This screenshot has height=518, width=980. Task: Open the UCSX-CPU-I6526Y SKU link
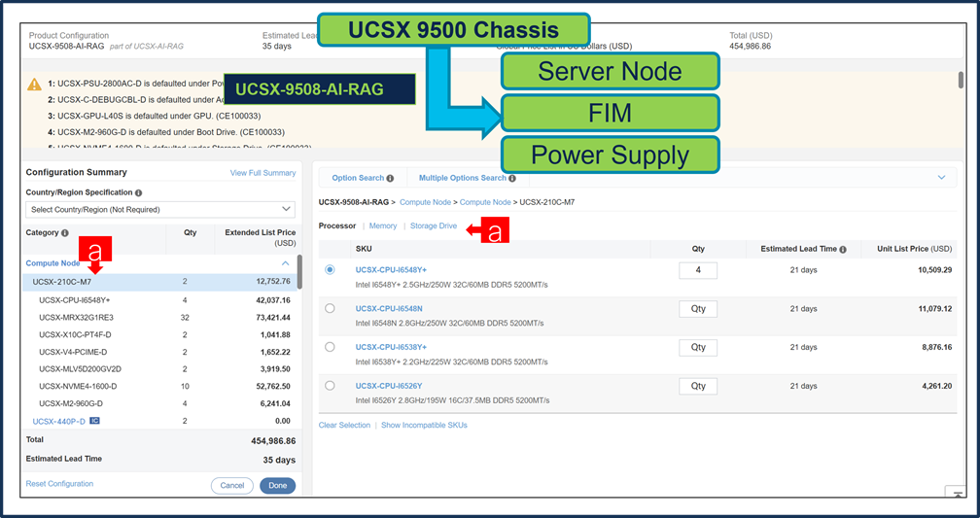pos(389,386)
